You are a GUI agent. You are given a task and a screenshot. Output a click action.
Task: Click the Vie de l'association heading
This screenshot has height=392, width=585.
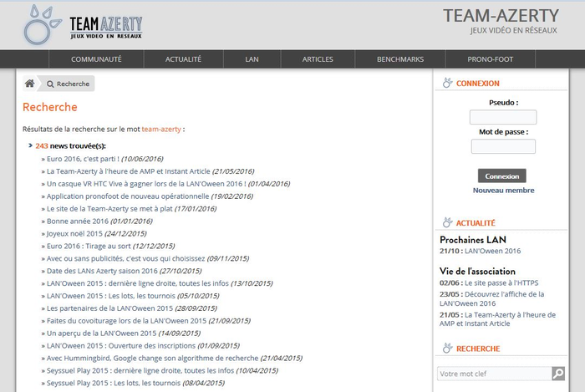[x=477, y=272]
